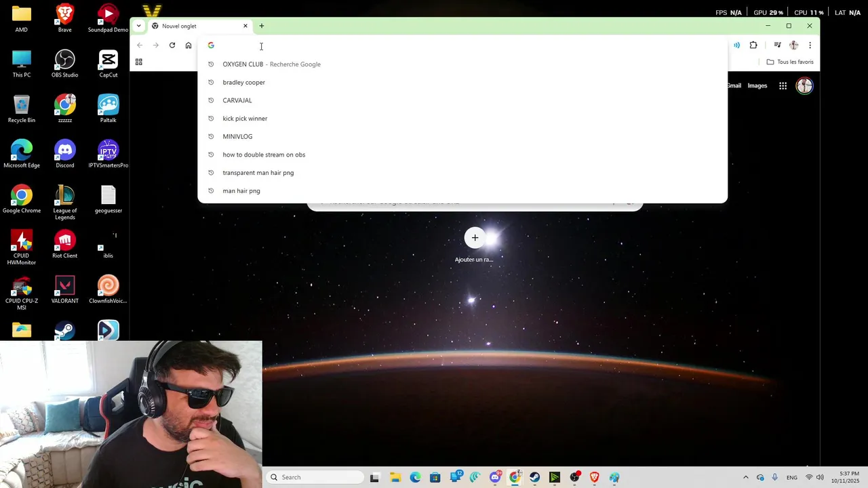The image size is (868, 488).
Task: Open File Explorer in taskbar
Action: click(395, 477)
